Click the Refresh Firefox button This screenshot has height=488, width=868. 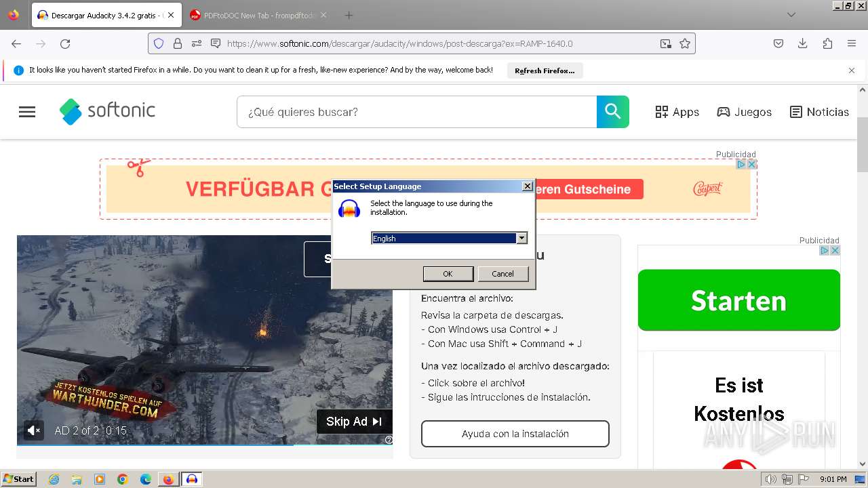tap(545, 70)
